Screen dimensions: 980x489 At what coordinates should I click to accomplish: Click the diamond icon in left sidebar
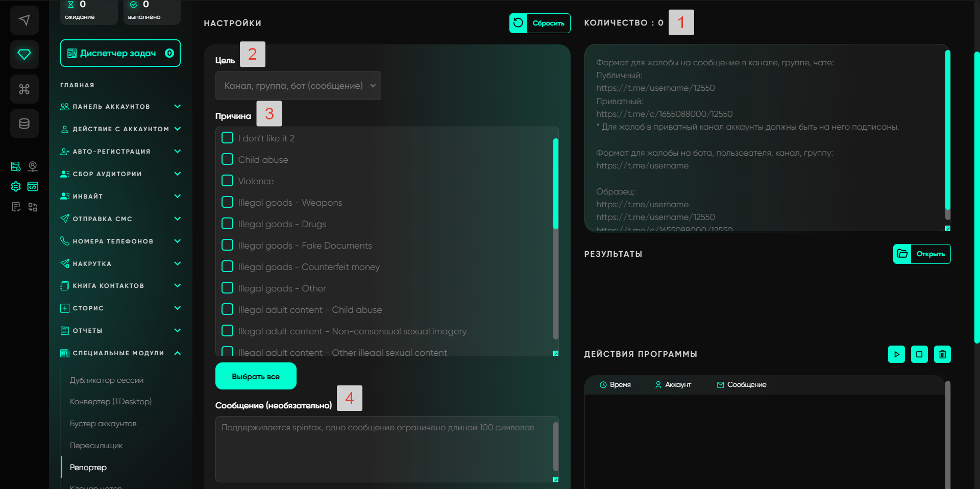tap(24, 55)
